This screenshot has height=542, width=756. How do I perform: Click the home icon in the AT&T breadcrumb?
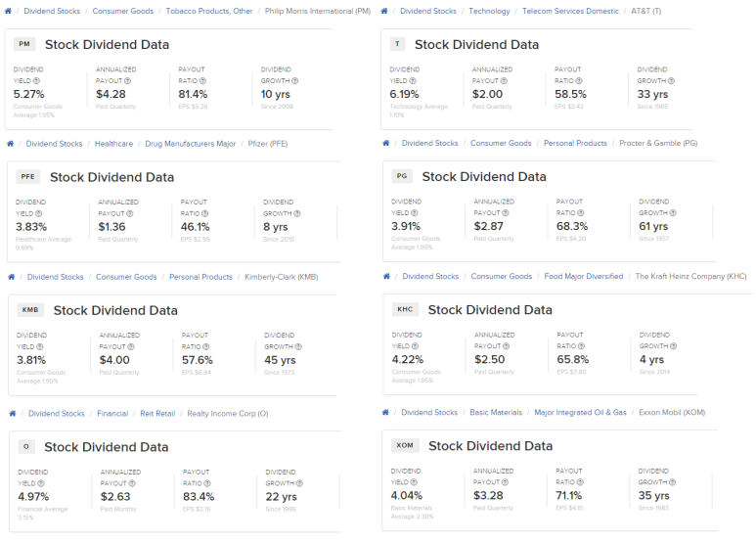click(x=384, y=11)
